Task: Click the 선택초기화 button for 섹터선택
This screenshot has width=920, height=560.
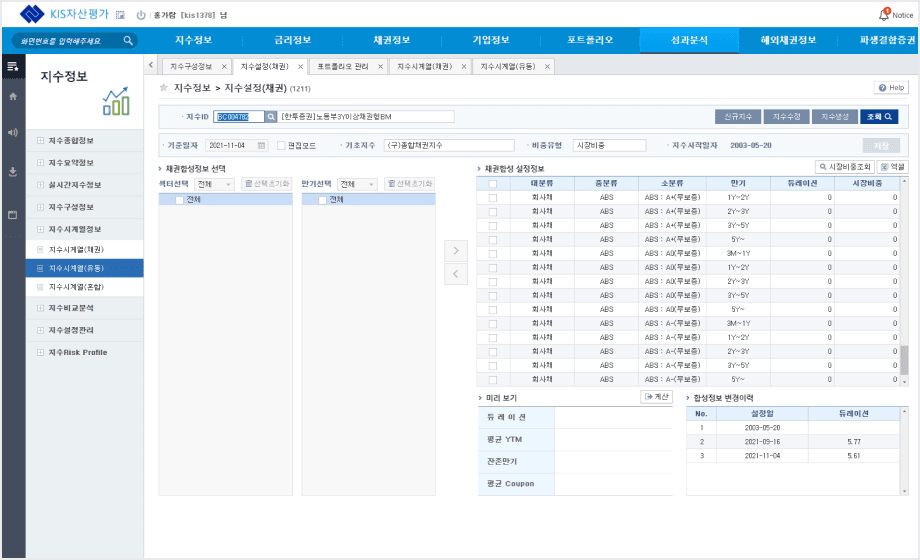Action: (x=267, y=184)
